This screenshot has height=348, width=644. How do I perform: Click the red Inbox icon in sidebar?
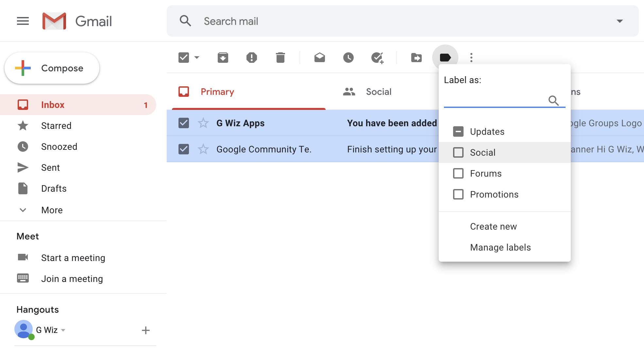[x=23, y=105]
